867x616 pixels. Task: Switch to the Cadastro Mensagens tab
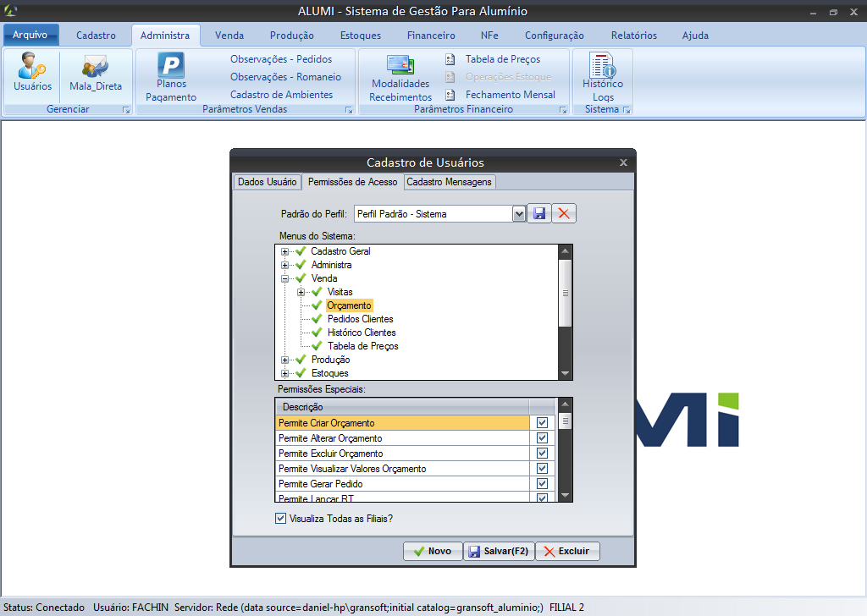click(x=449, y=182)
